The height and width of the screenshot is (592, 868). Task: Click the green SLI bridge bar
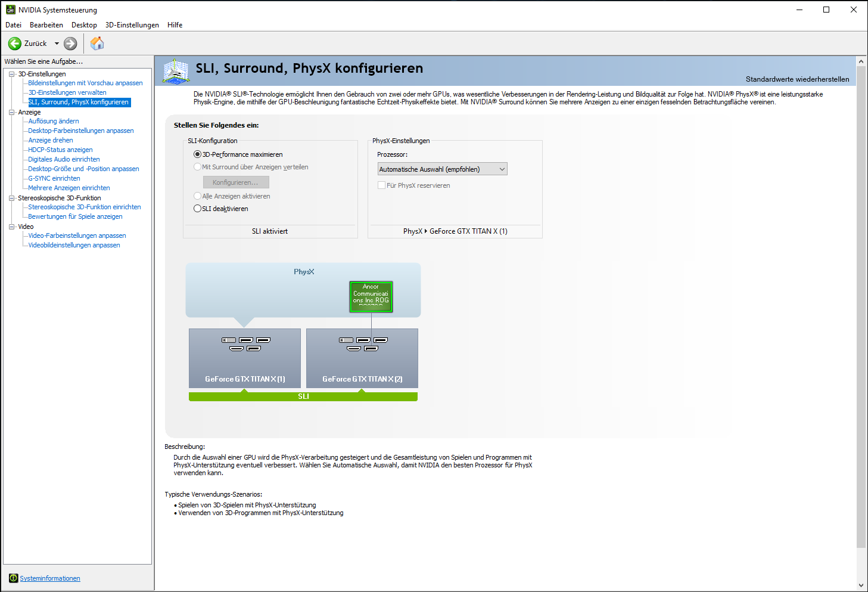303,396
